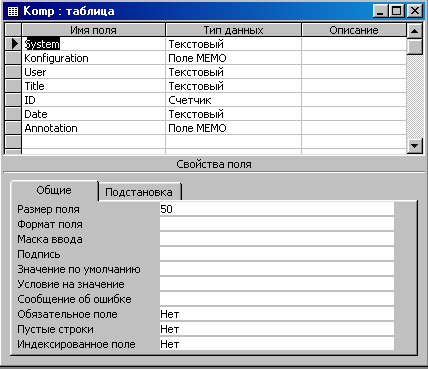Switch to the Общие tab

click(x=54, y=190)
